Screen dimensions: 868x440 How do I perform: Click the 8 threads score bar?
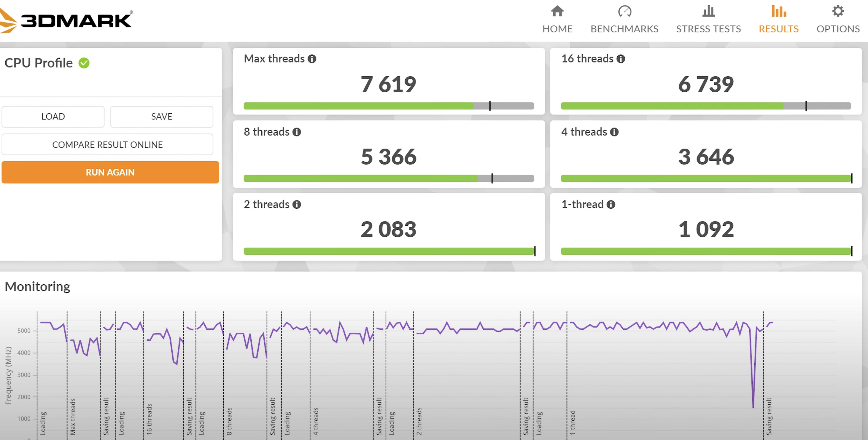coord(389,178)
